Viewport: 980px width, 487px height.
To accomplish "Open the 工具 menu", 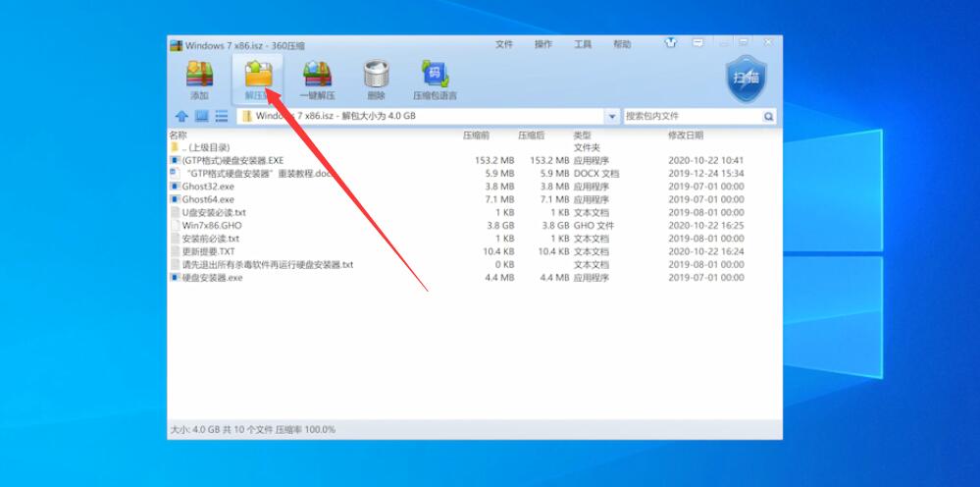I will 583,44.
